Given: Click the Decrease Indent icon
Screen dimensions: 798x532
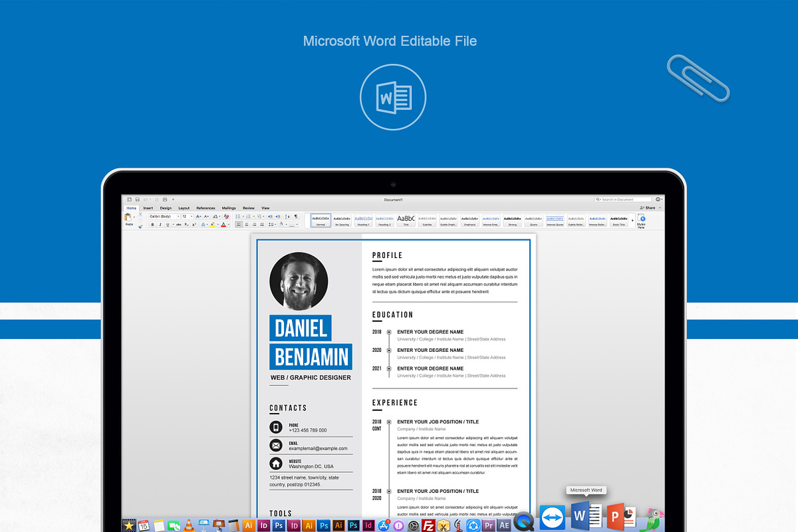Looking at the screenshot, I should (x=270, y=216).
